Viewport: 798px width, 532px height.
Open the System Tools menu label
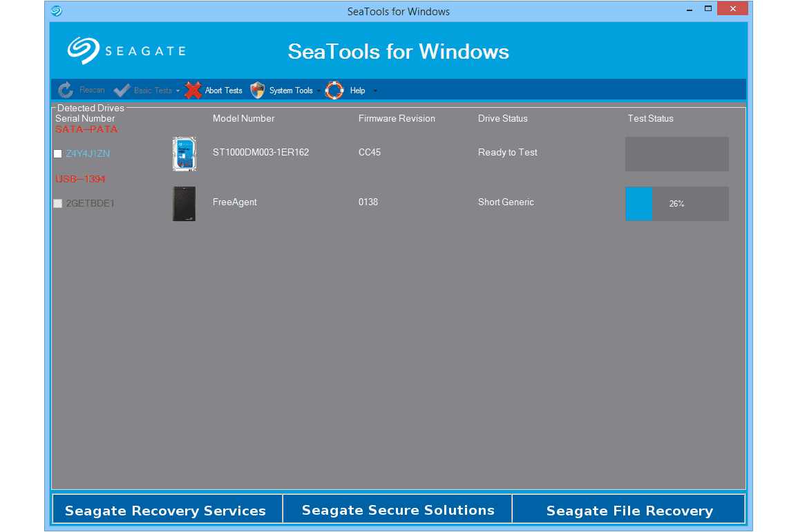pos(291,91)
